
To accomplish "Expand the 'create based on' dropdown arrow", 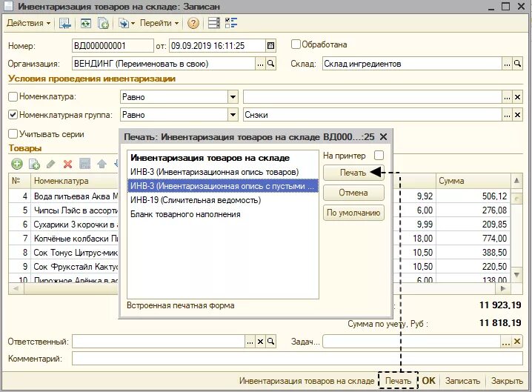I will pyautogui.click(x=133, y=23).
